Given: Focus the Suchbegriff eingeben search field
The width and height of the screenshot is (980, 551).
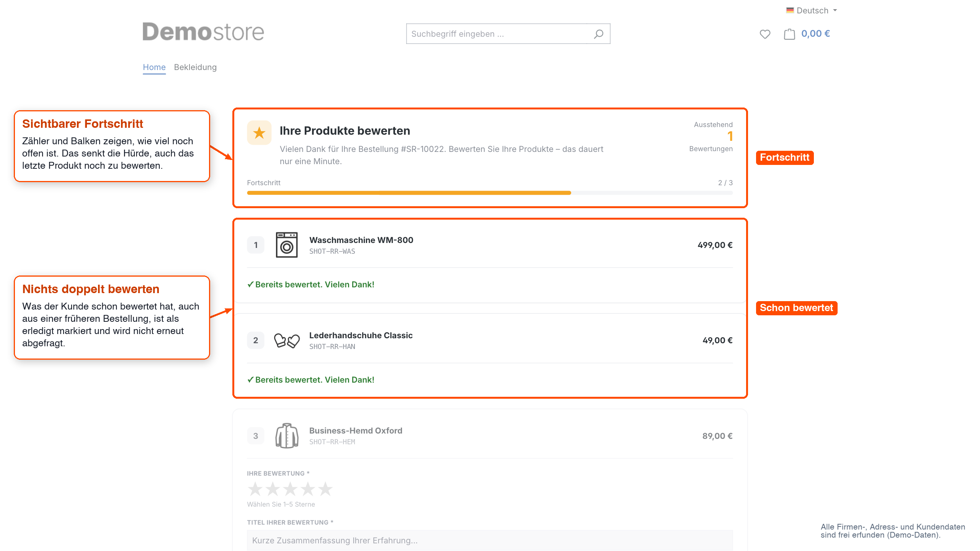Looking at the screenshot, I should 497,34.
